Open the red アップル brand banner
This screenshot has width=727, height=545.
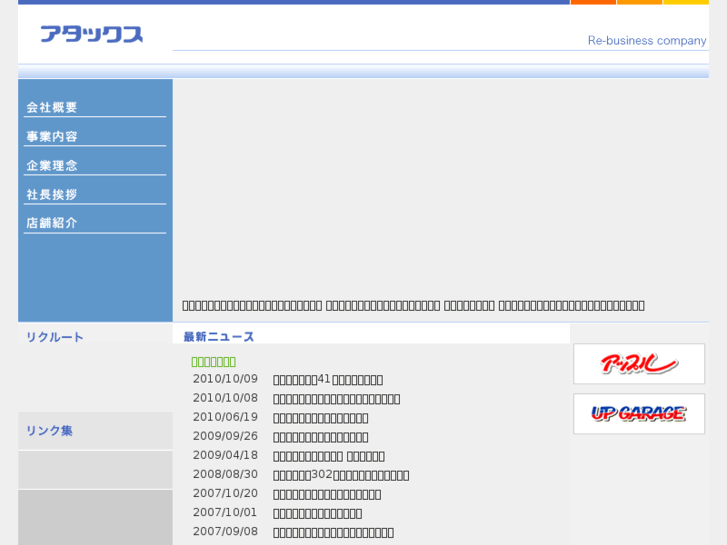pyautogui.click(x=639, y=364)
